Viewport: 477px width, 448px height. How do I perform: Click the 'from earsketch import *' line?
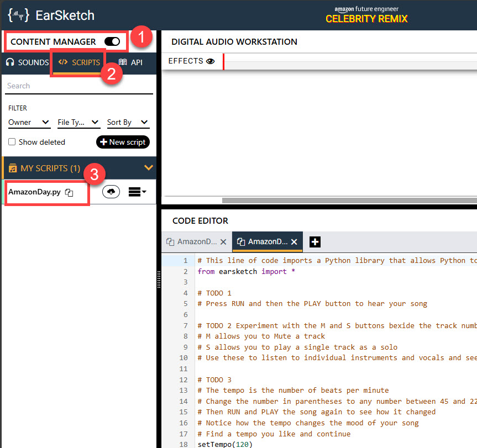coord(246,271)
